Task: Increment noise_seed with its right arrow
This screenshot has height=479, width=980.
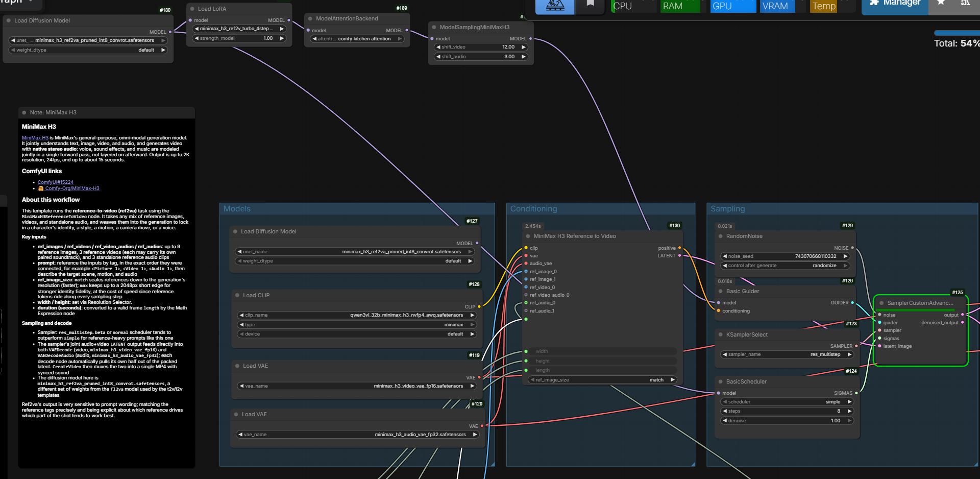Action: pos(845,256)
